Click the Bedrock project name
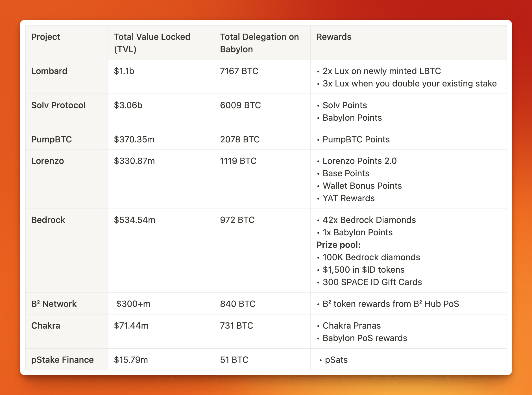532x395 pixels. tap(48, 220)
